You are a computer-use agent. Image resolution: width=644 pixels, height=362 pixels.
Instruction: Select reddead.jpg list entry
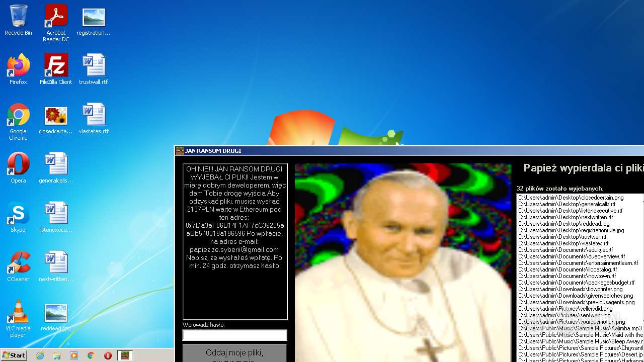(x=563, y=224)
